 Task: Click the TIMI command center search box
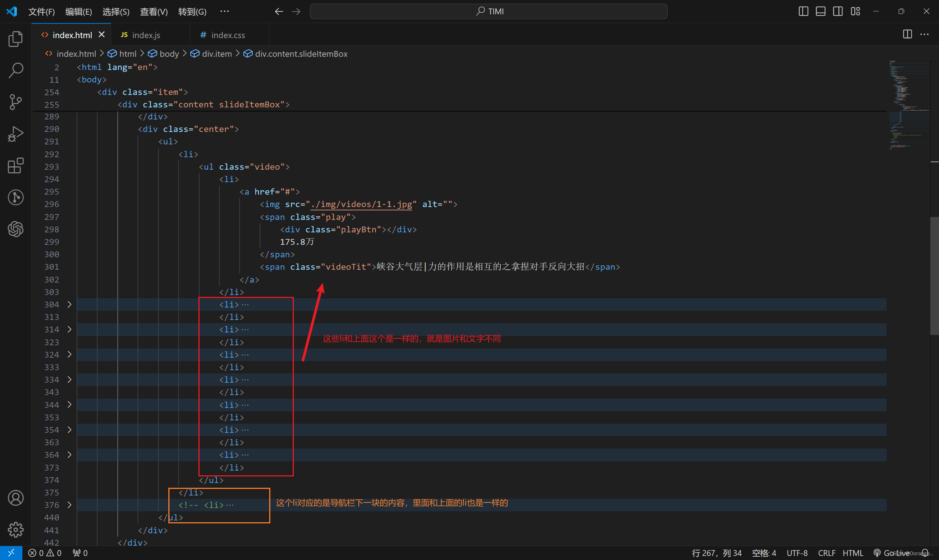489,11
